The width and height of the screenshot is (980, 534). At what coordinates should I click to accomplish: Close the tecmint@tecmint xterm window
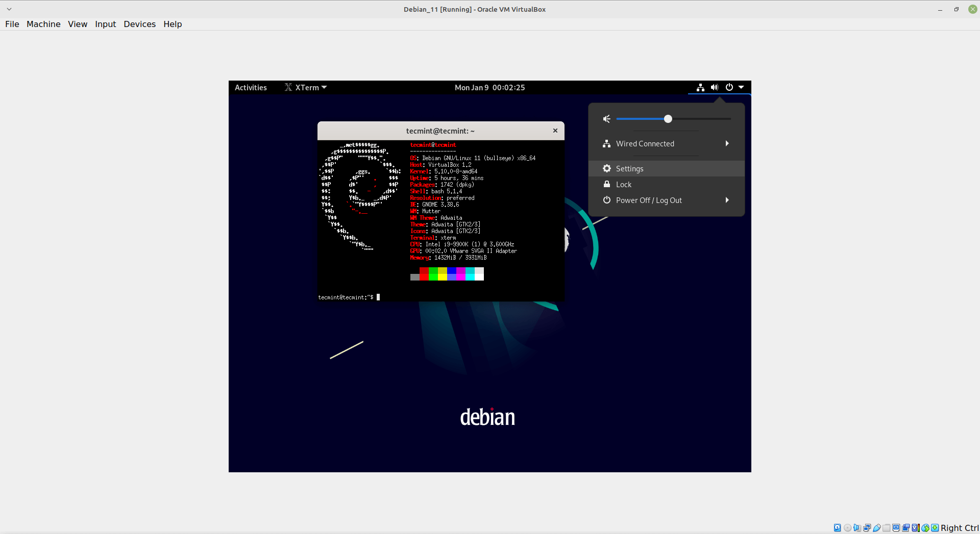click(x=555, y=131)
